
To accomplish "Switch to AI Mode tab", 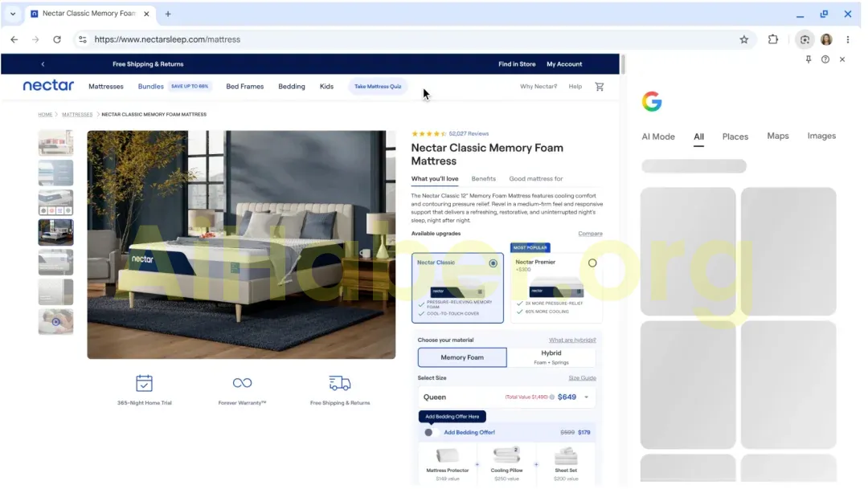I will pos(657,137).
